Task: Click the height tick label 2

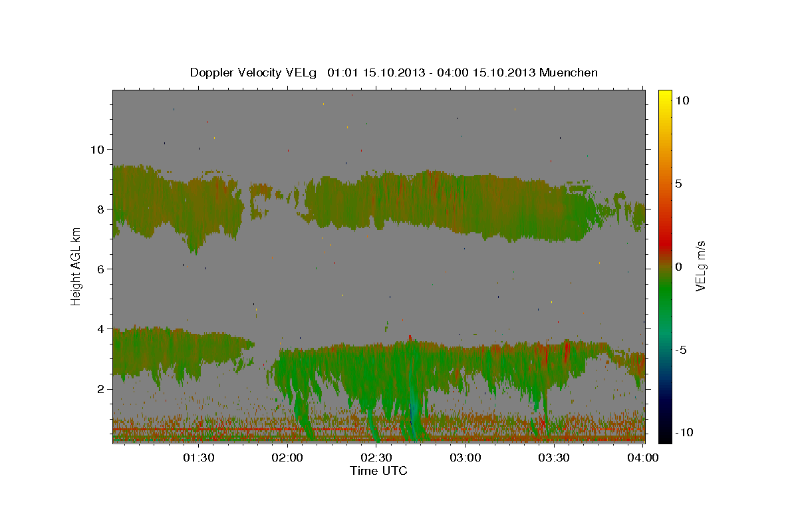Action: click(x=100, y=388)
